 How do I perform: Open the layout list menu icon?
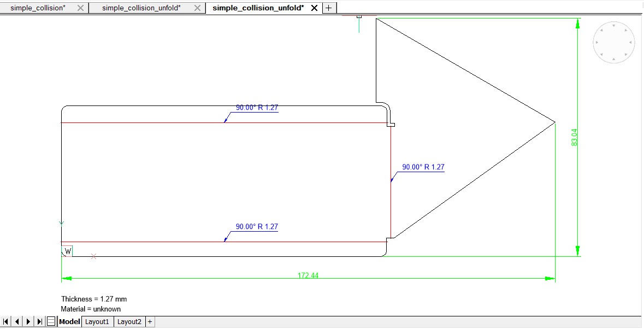click(51, 321)
